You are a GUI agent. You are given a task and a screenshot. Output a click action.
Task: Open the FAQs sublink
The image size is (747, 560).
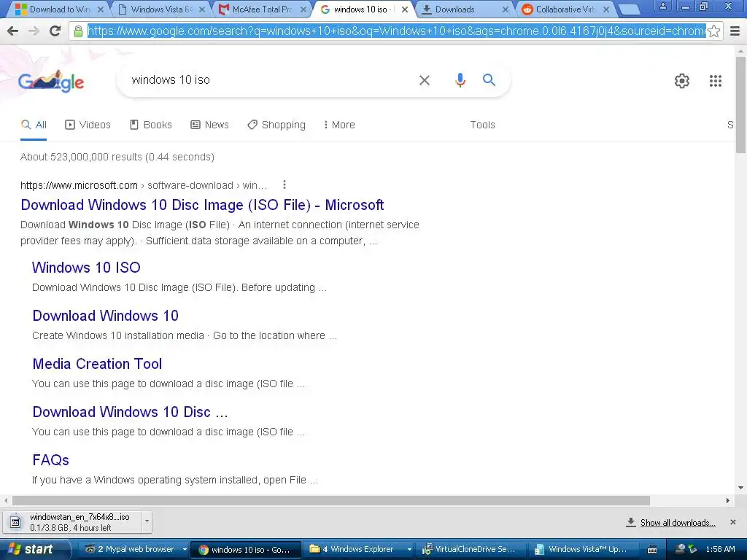coord(50,460)
